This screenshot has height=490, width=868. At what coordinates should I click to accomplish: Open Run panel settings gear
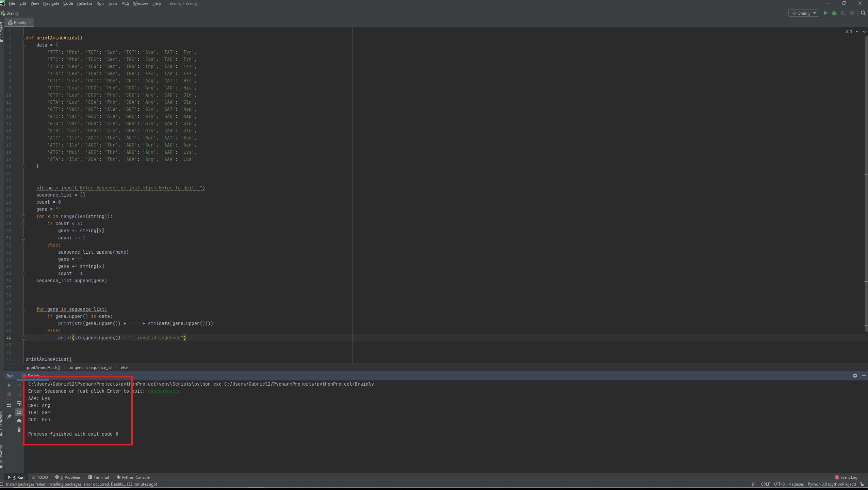pos(855,376)
